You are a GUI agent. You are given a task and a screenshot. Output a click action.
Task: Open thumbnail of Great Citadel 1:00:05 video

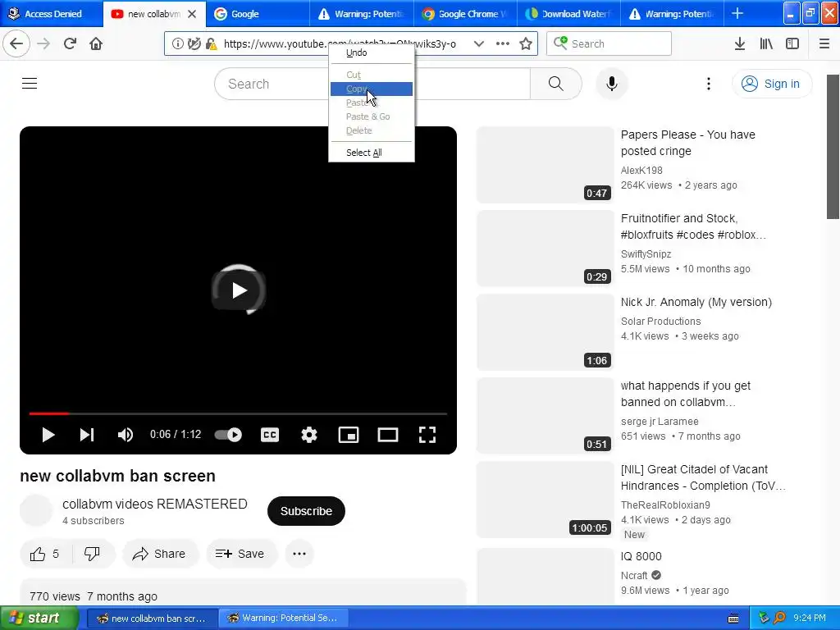click(545, 500)
